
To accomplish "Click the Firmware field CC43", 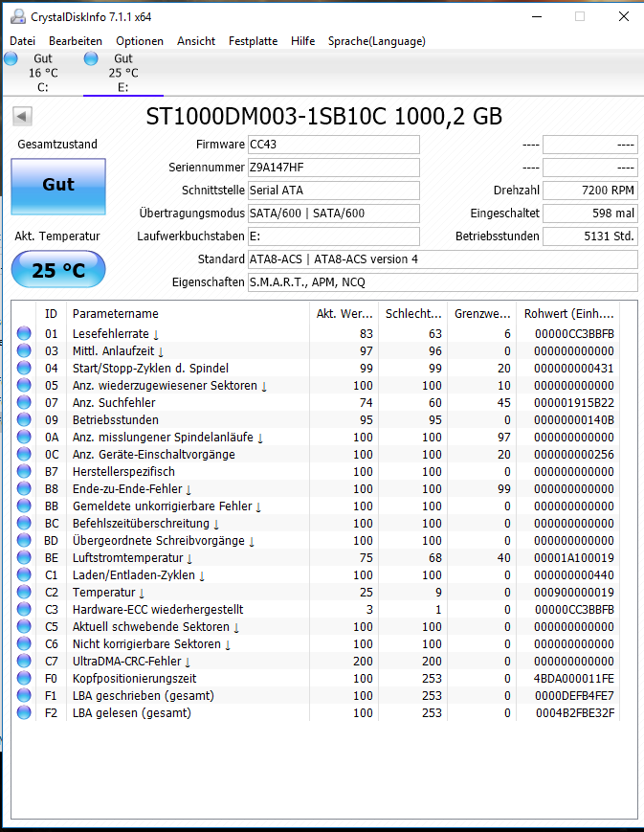I will coord(334,145).
